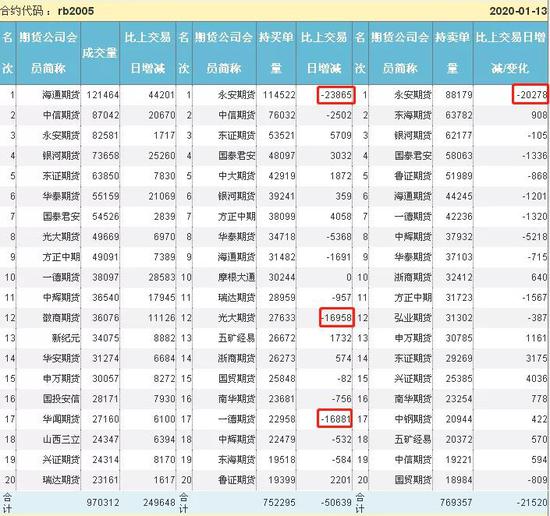Click long position value 22958 for 一德期货
Image resolution: width=550 pixels, height=516 pixels.
pyautogui.click(x=282, y=419)
